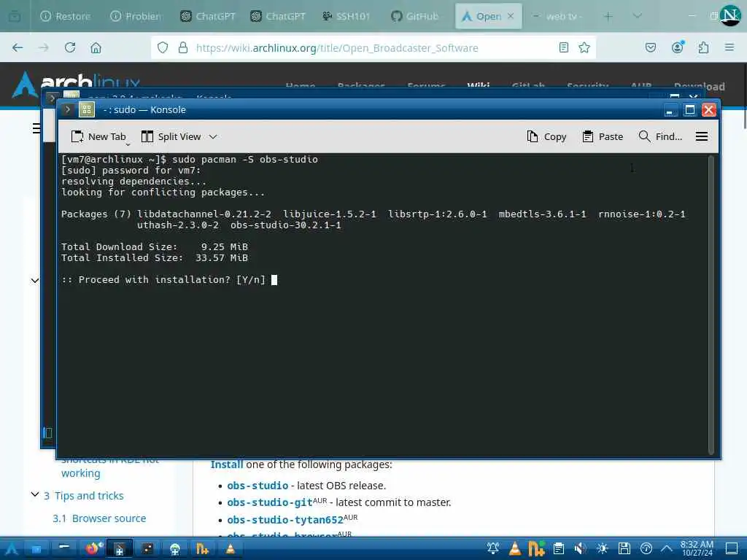
Task: Focus the terminal at the Proceed prompt
Action: (274, 280)
